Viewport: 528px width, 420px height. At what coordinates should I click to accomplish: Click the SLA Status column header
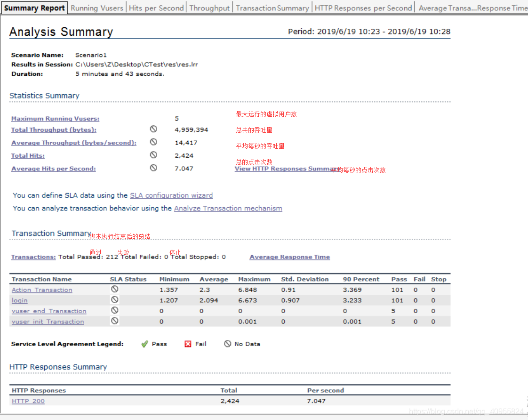128,279
